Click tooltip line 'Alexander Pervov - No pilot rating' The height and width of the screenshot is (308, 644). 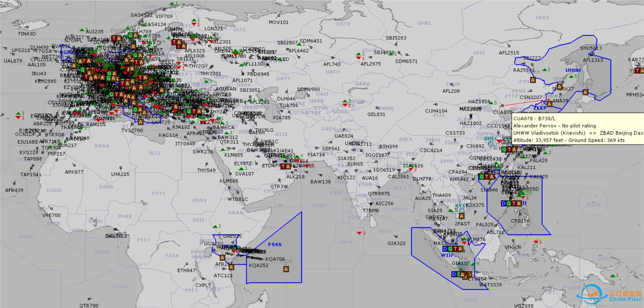click(x=554, y=126)
